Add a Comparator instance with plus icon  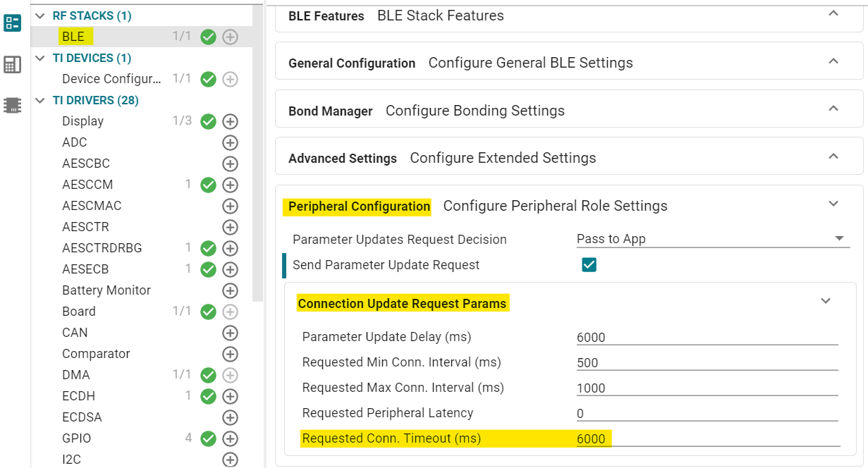230,354
